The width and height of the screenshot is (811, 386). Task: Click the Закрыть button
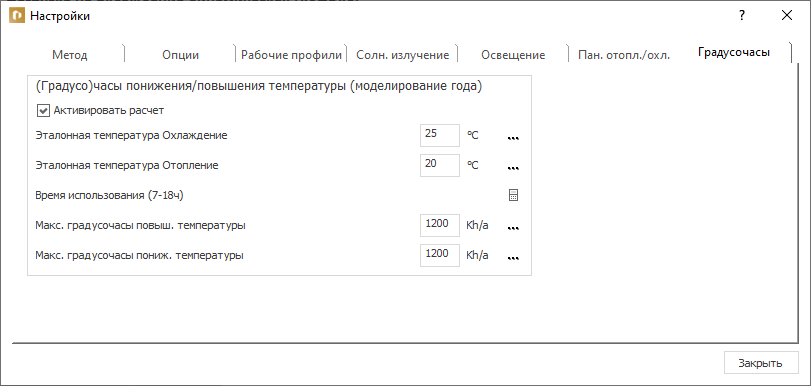coord(761,363)
